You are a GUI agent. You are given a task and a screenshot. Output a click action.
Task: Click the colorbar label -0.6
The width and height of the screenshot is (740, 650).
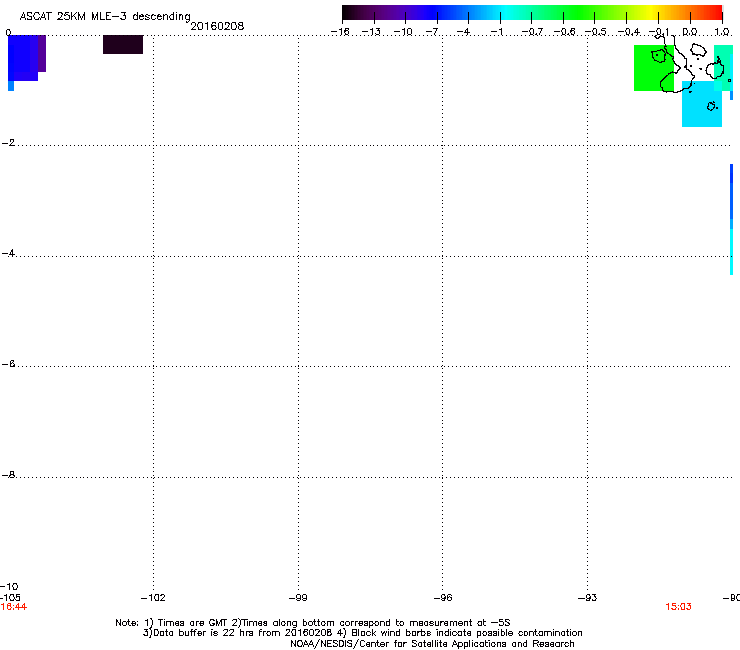click(564, 32)
